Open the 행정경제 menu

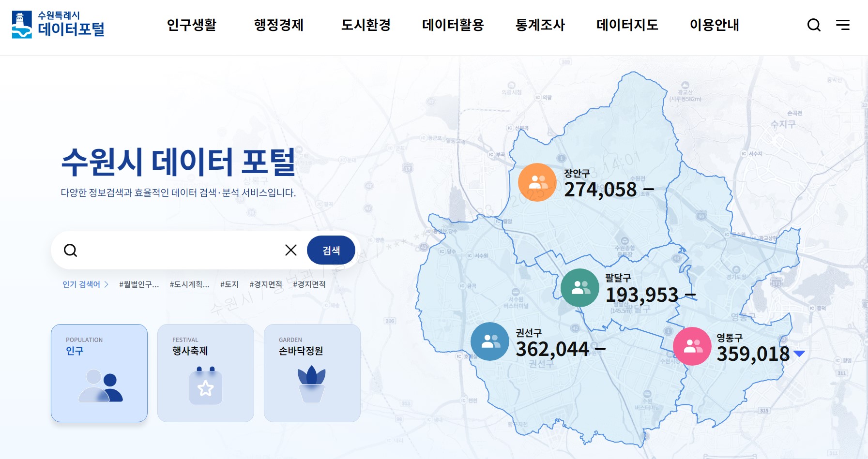(x=278, y=25)
